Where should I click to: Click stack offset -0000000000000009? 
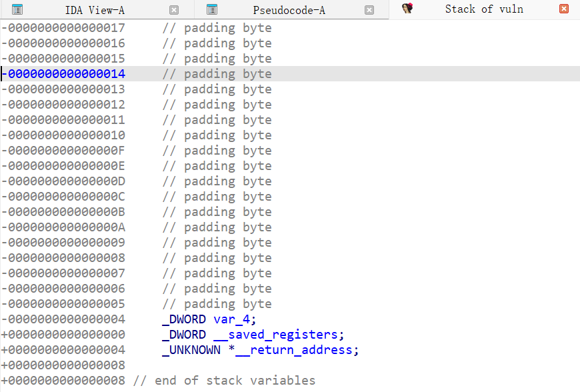click(x=63, y=243)
